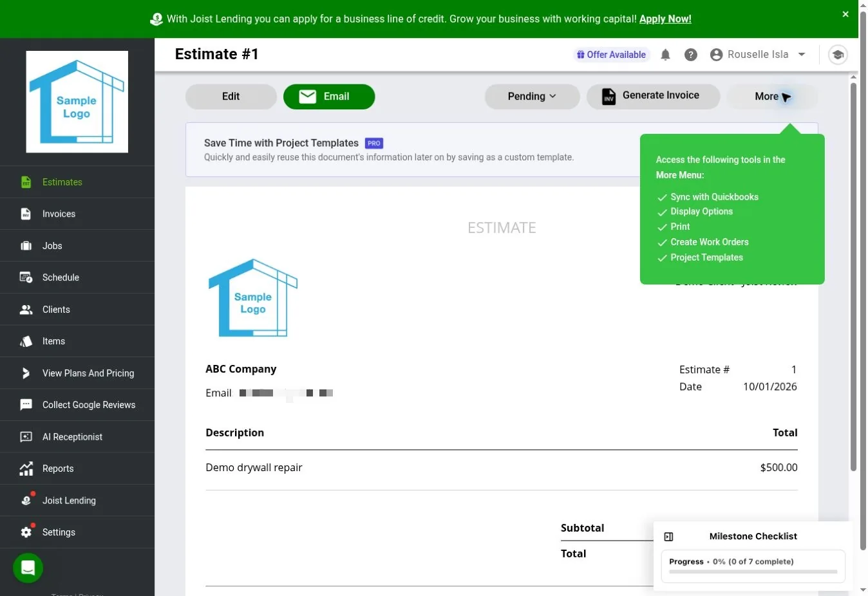Click the Offer Available badge

(x=611, y=55)
